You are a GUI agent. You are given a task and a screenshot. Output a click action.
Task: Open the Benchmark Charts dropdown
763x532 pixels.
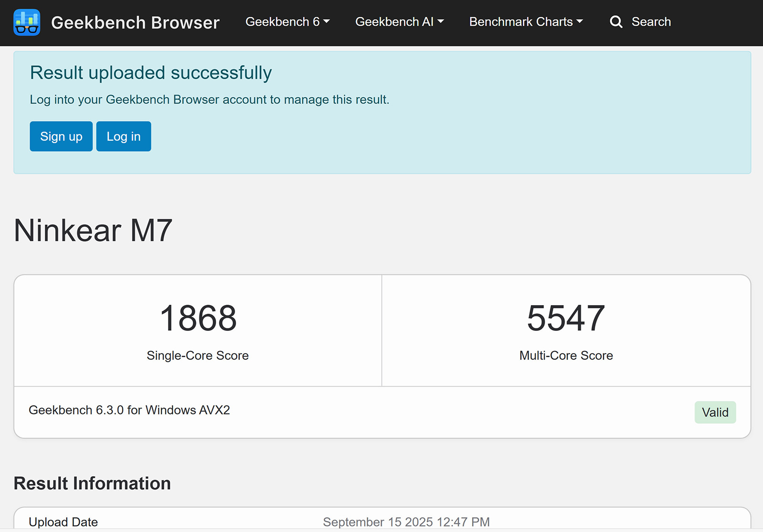(526, 22)
